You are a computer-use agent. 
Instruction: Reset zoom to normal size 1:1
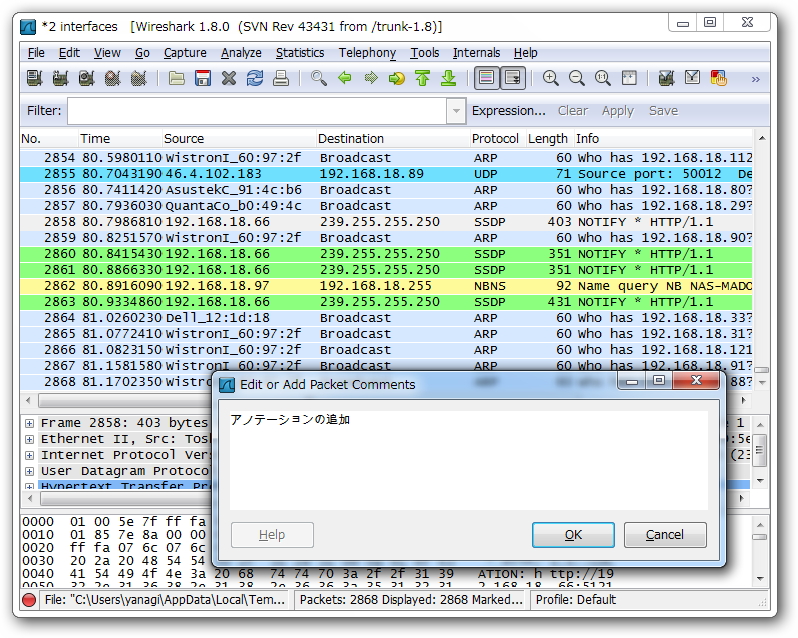[x=603, y=78]
